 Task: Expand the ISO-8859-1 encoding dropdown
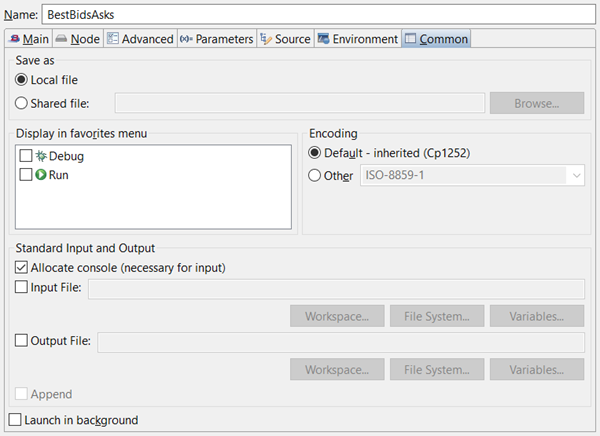click(576, 175)
